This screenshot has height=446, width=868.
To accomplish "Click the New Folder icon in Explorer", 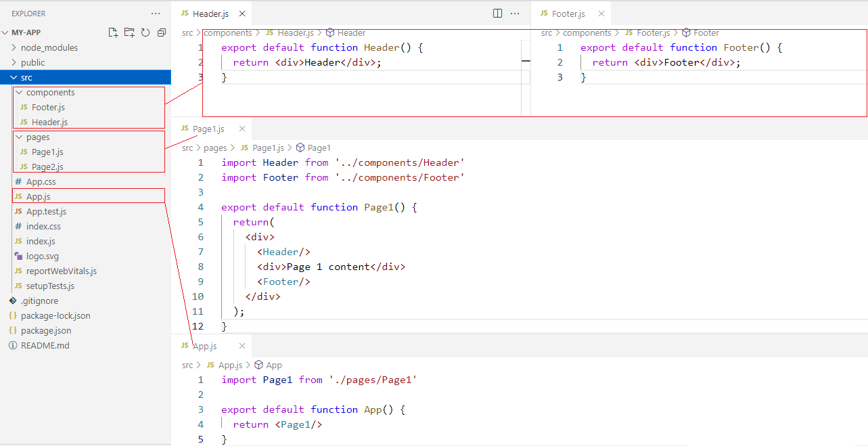I will [x=129, y=32].
